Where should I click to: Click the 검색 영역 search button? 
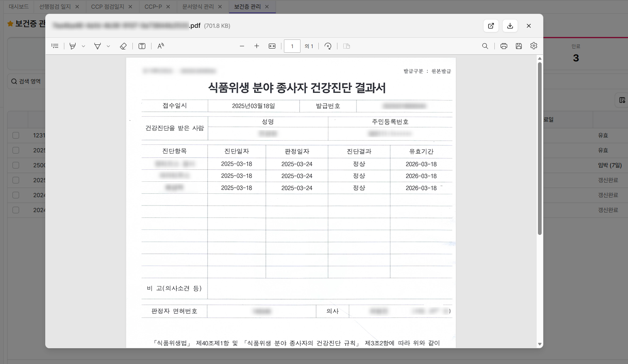coord(26,81)
